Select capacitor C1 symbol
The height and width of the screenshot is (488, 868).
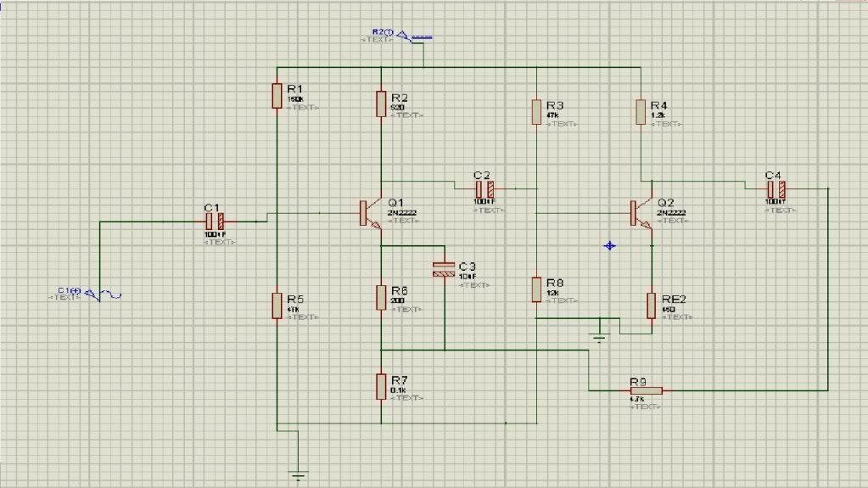point(215,222)
